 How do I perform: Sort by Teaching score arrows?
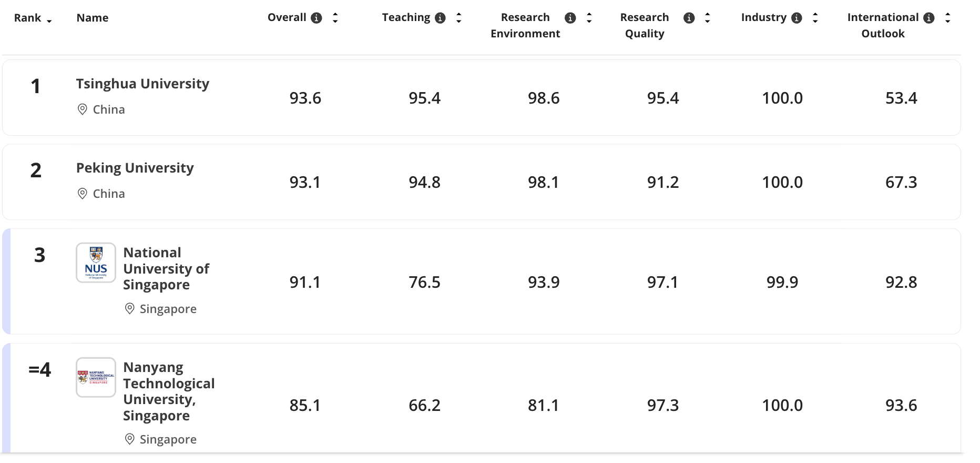click(x=458, y=18)
